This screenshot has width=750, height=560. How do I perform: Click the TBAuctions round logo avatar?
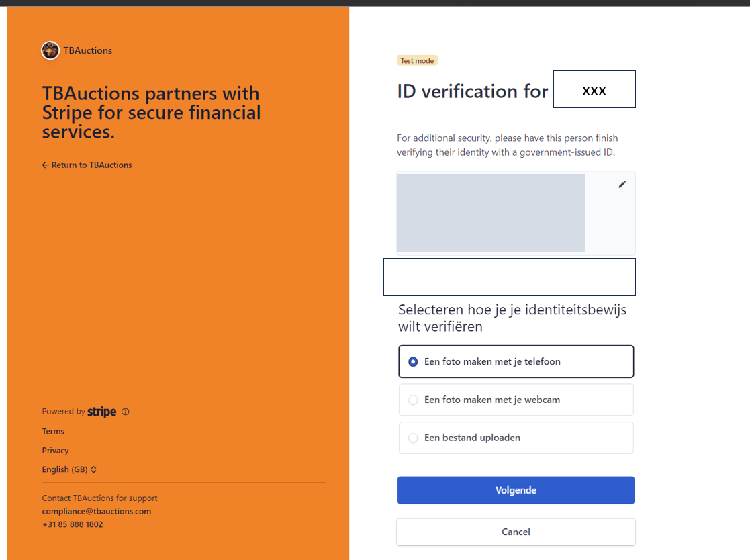coord(50,50)
